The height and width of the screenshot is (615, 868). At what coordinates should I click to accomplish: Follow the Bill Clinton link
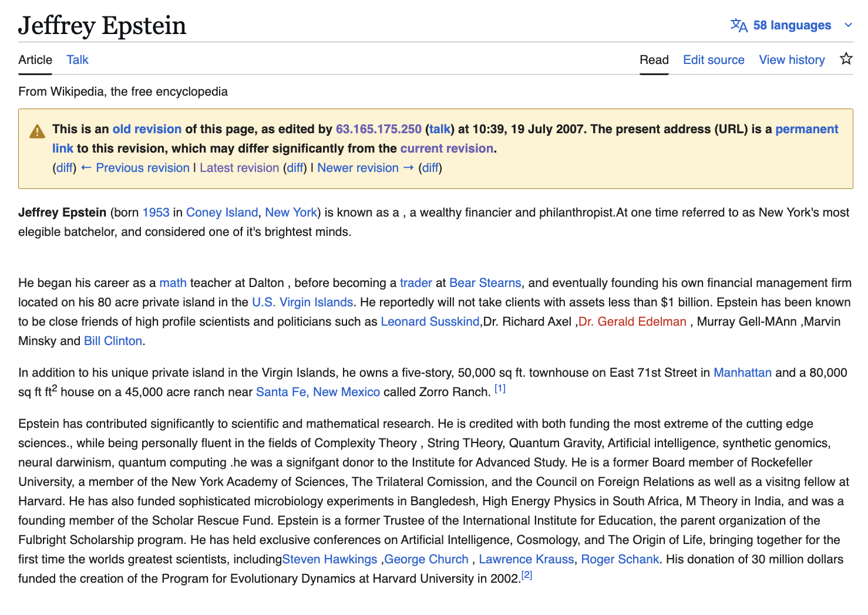[x=113, y=341]
